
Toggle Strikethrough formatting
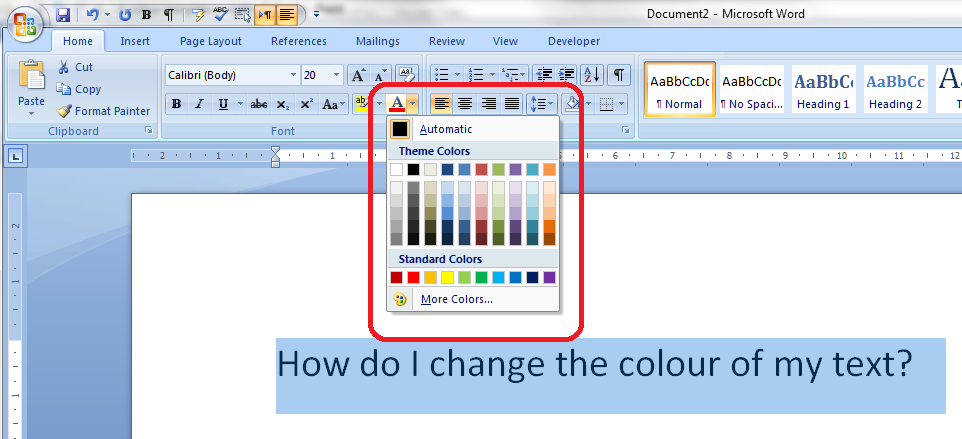click(x=259, y=104)
